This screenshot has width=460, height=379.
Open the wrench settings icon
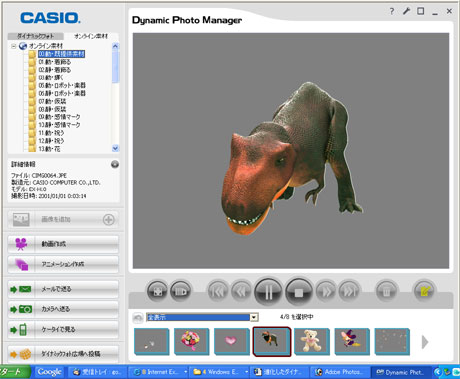click(406, 11)
